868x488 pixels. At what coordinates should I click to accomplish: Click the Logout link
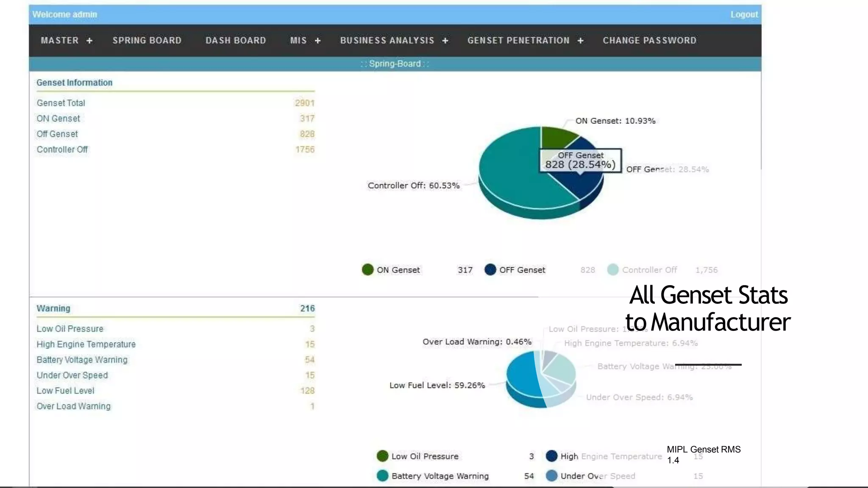[744, 14]
